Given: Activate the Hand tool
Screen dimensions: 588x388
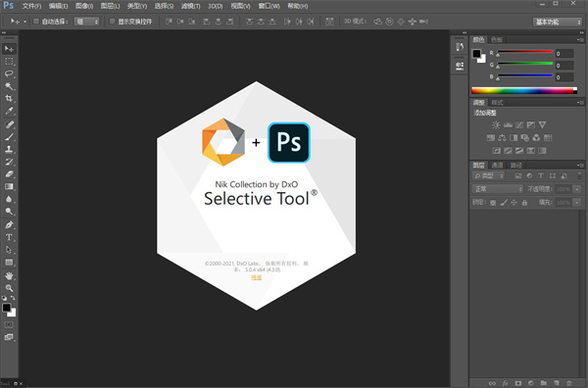Looking at the screenshot, I should 9,276.
